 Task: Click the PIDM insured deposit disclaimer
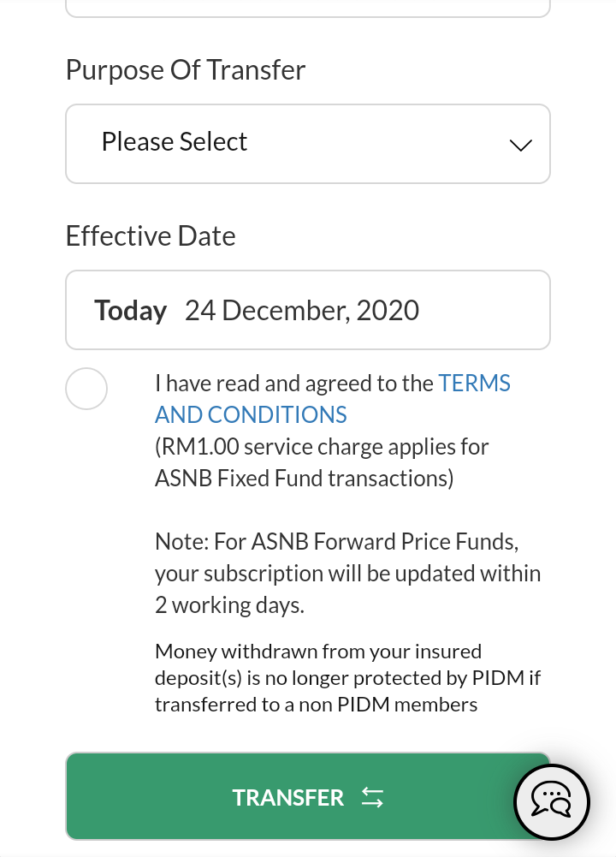pyautogui.click(x=347, y=678)
